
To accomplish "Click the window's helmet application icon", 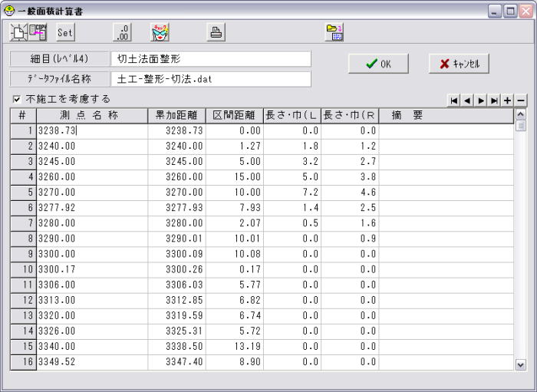I will pyautogui.click(x=9, y=11).
